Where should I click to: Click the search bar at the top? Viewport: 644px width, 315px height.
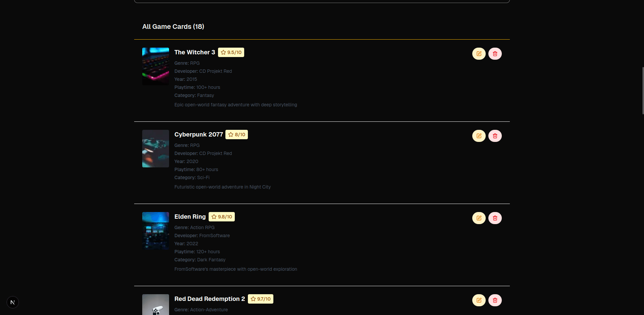[322, 1]
